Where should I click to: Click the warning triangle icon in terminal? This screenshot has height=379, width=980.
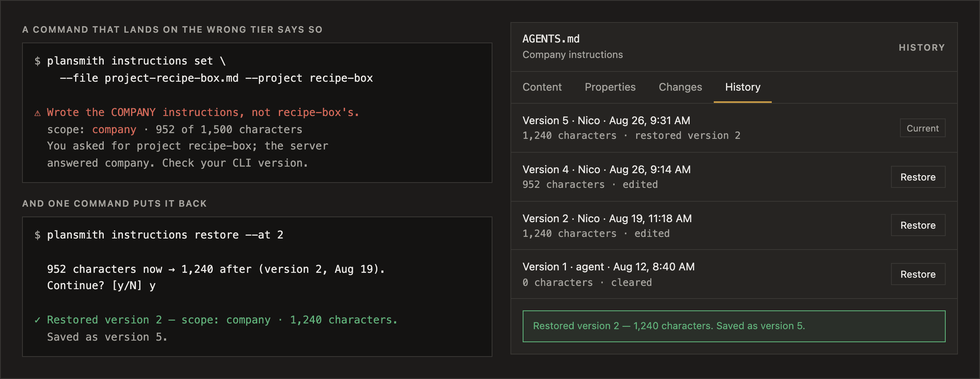38,113
